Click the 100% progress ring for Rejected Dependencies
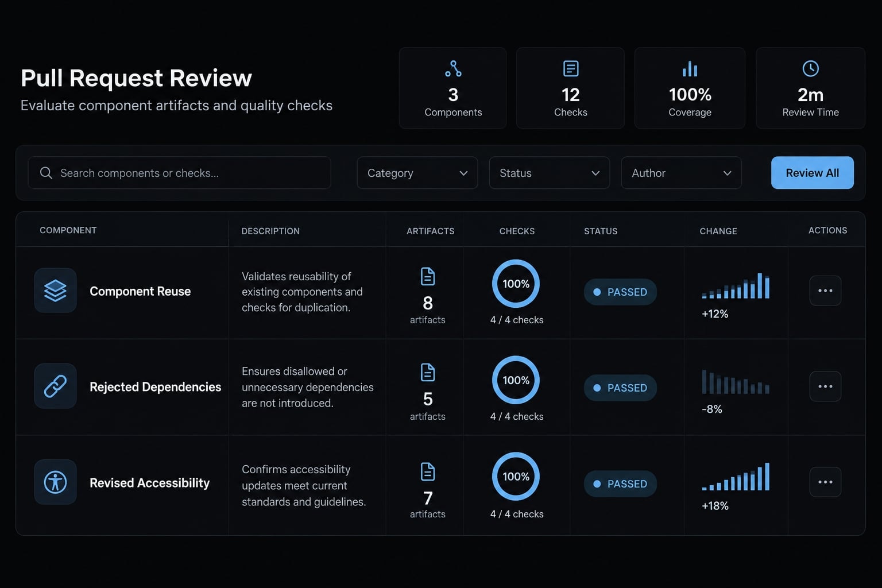The width and height of the screenshot is (882, 588). click(516, 380)
